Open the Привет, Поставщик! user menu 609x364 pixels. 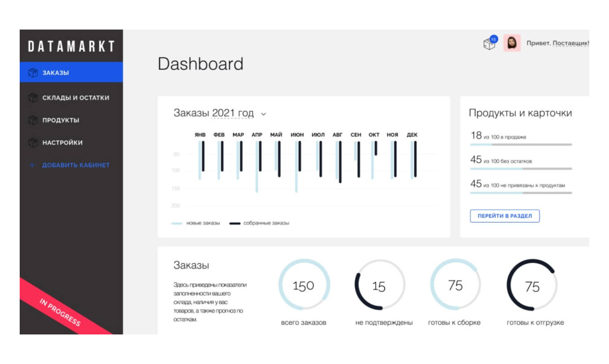point(558,43)
